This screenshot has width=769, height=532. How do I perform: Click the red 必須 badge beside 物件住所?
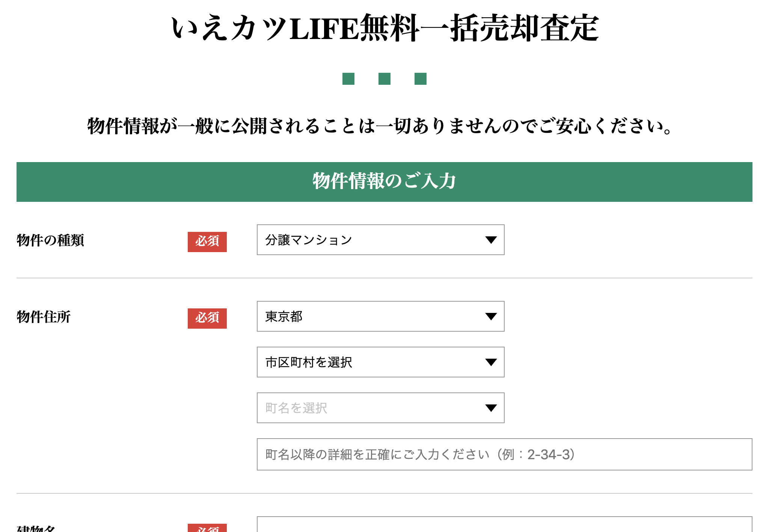[207, 318]
